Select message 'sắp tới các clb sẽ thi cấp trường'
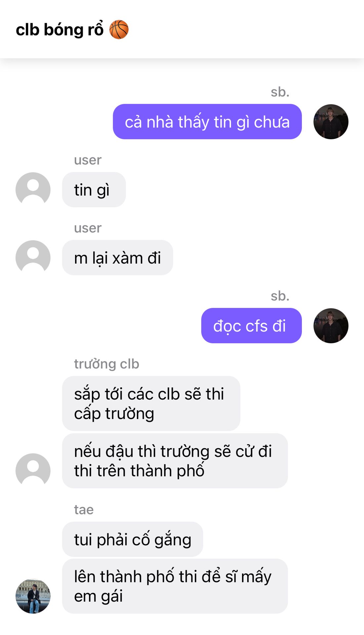 (151, 403)
